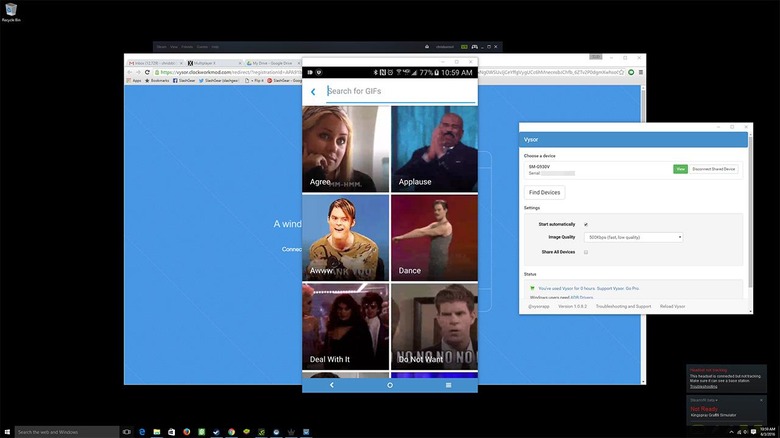Viewport: 780px width, 438px height.
Task: Tap the Android recent apps menu button
Action: [448, 385]
